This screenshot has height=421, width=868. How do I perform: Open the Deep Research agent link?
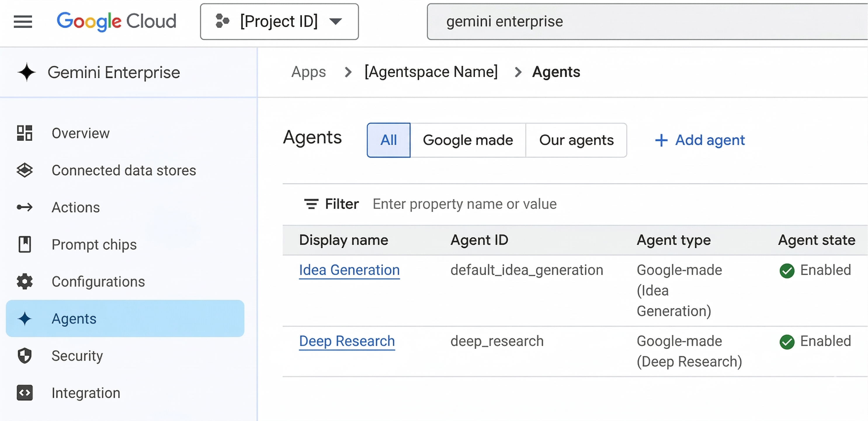tap(347, 341)
